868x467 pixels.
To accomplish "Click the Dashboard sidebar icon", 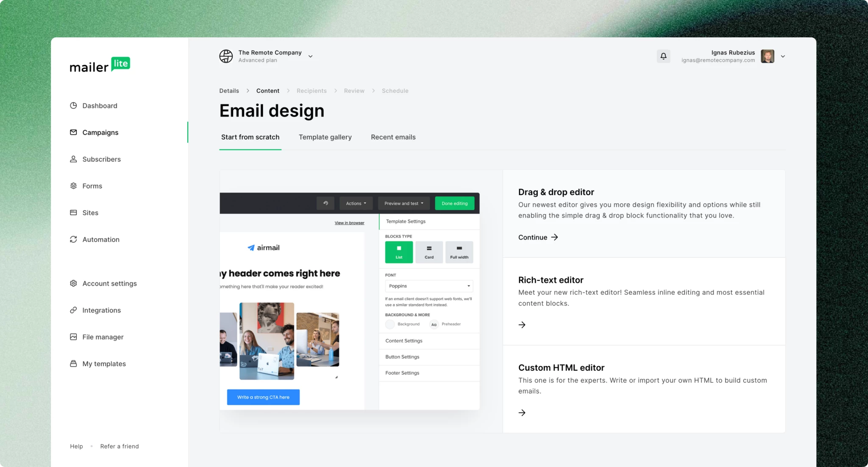I will tap(73, 105).
